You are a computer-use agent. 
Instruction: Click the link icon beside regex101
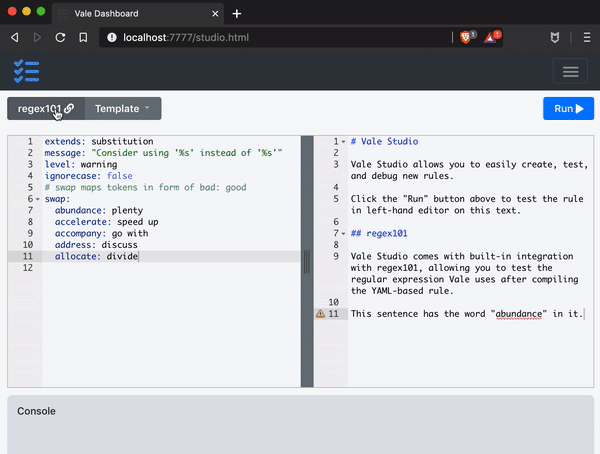pos(69,108)
